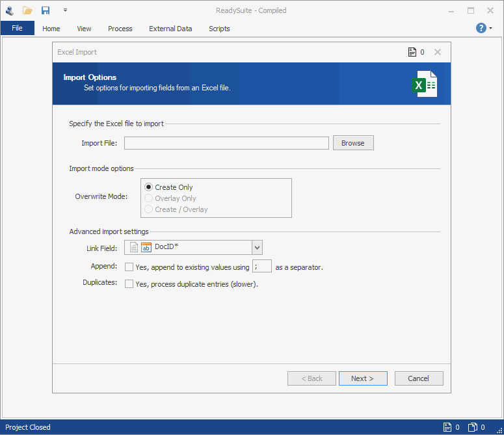The width and height of the screenshot is (504, 435).
Task: Save with the floppy disk icon
Action: (46, 10)
